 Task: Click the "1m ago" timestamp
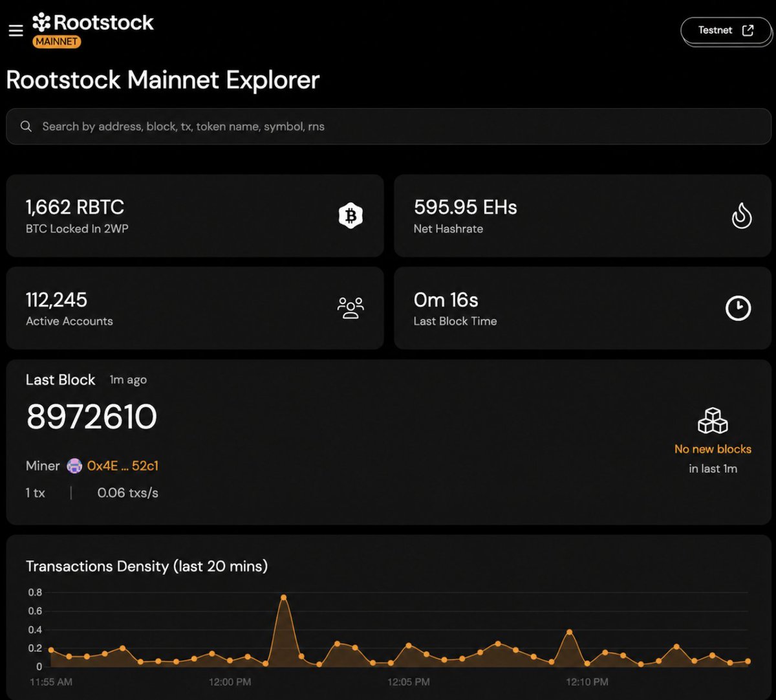tap(128, 380)
